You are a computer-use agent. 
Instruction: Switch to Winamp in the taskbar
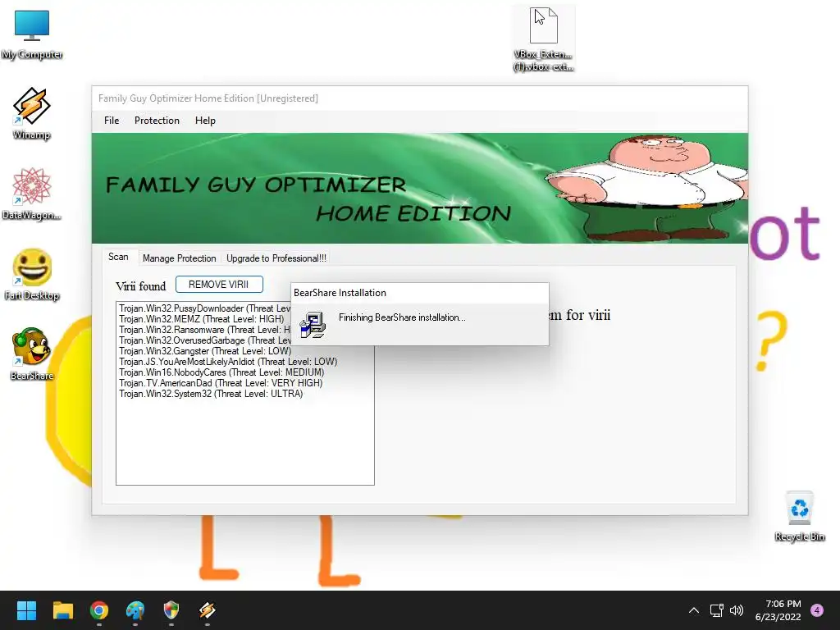point(208,610)
